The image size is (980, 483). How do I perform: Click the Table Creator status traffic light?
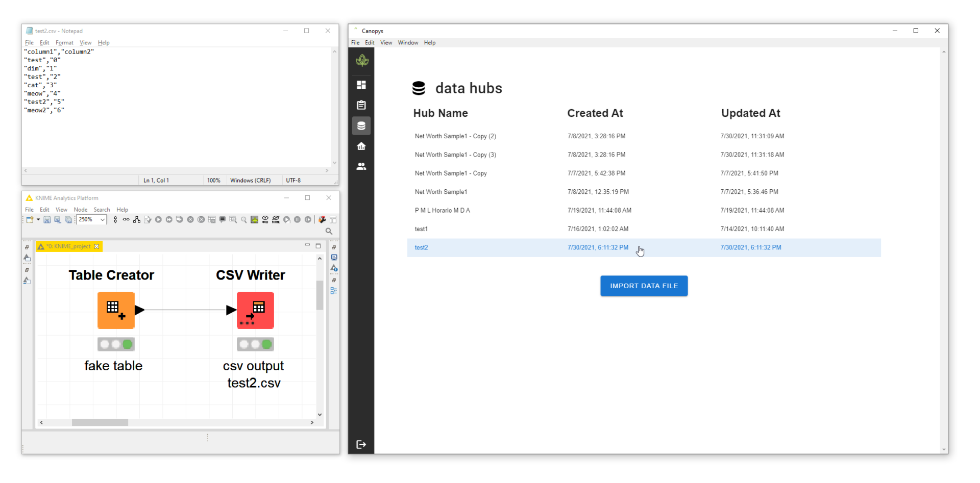click(x=116, y=344)
